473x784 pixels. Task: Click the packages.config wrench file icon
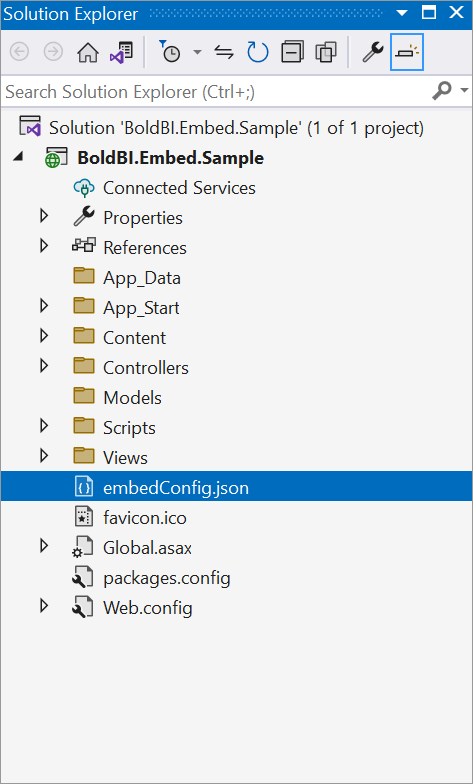(83, 576)
